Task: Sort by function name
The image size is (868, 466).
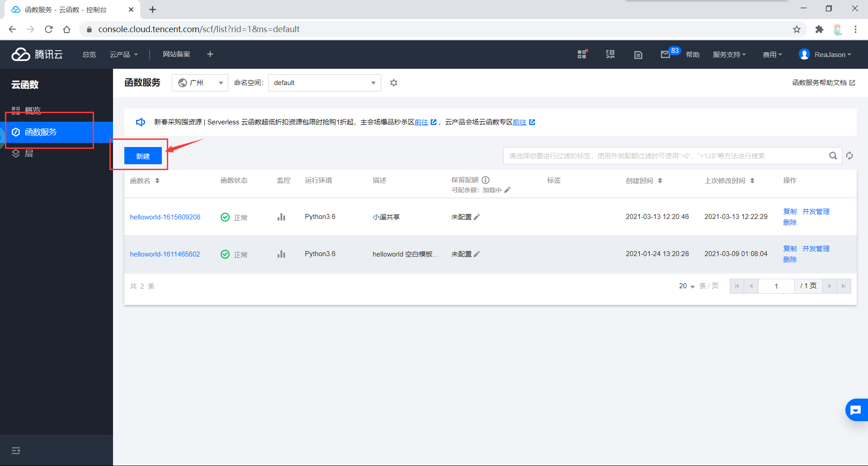Action: point(157,181)
